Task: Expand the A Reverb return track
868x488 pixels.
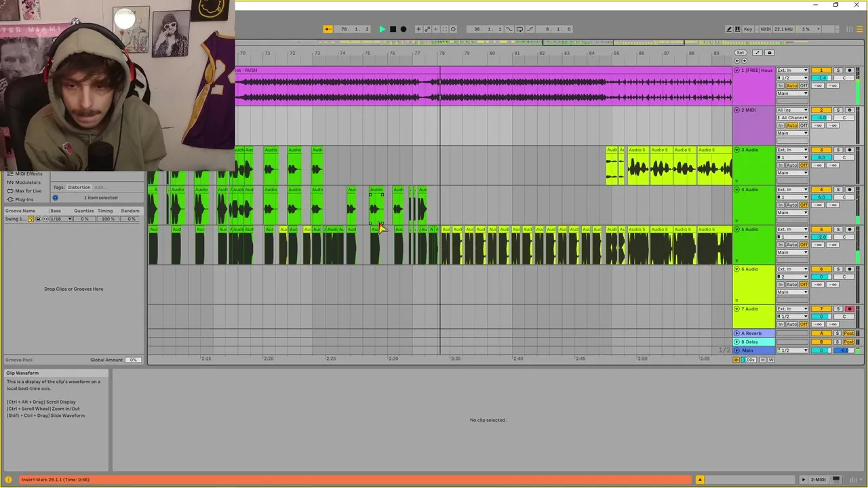Action: pyautogui.click(x=737, y=333)
